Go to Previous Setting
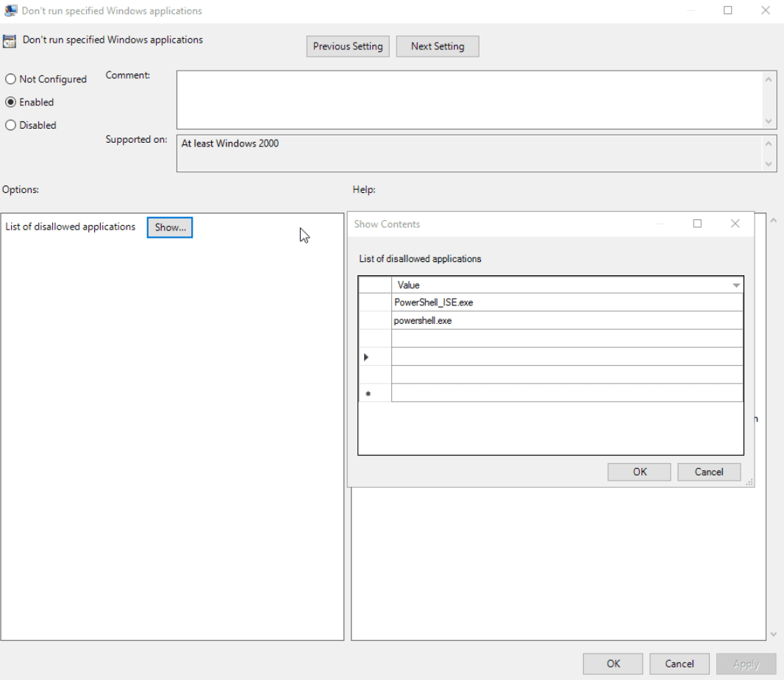The image size is (784, 680). 347,46
